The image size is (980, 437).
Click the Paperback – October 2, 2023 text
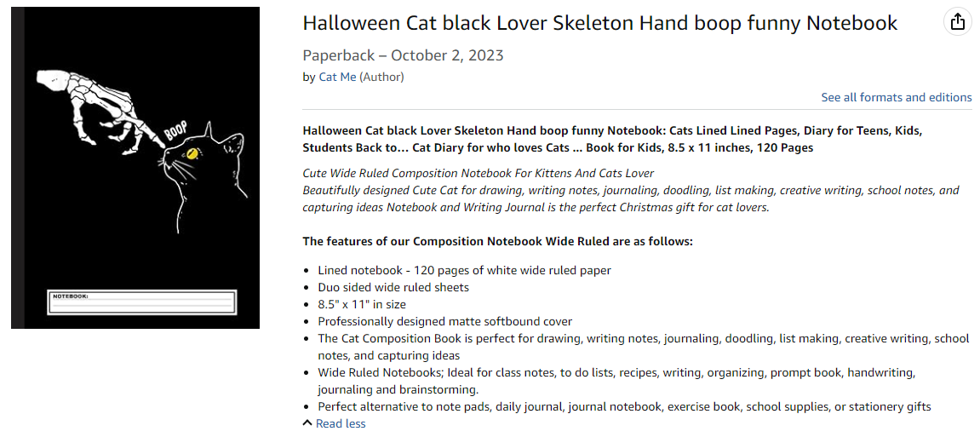(x=403, y=55)
